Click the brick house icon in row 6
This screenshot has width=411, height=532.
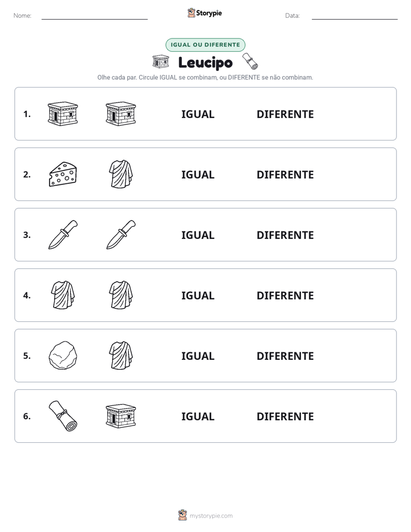[121, 416]
